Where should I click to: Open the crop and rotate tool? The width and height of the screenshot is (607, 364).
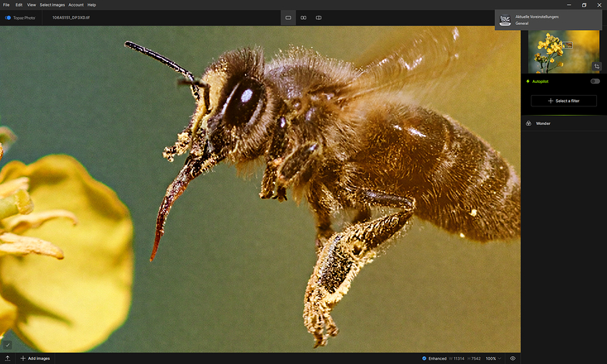coord(596,66)
